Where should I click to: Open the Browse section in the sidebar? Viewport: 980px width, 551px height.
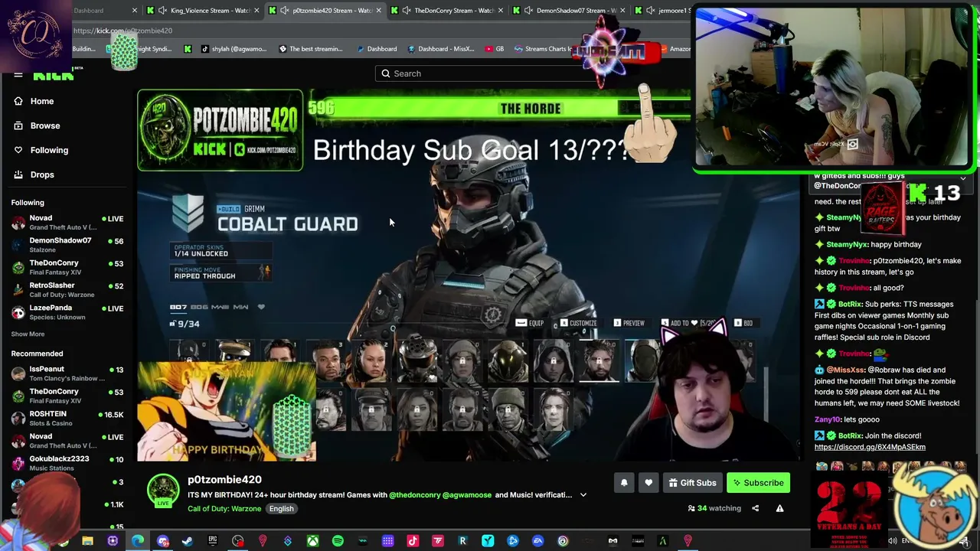coord(45,126)
